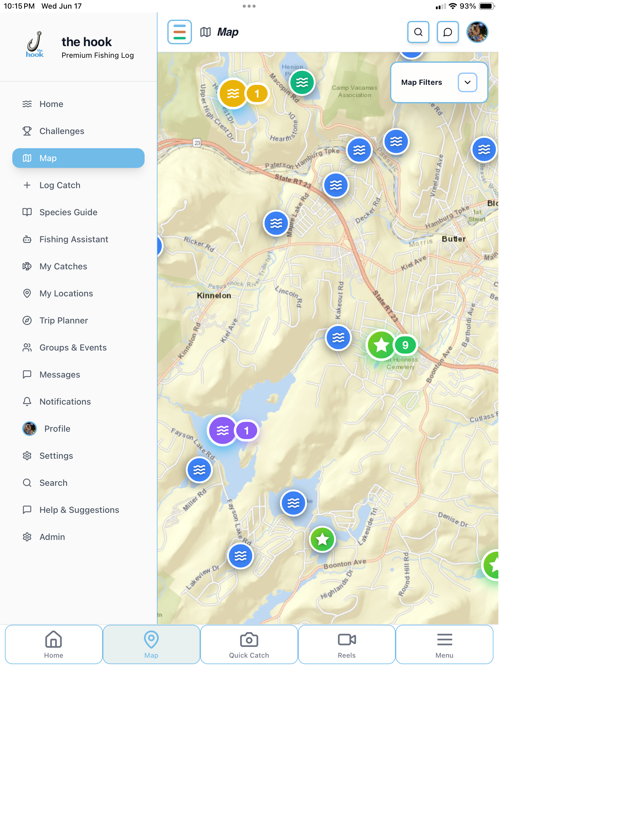Viewport: 630px width, 840px height.
Task: Select the green star marker with 9 badge
Action: (381, 345)
